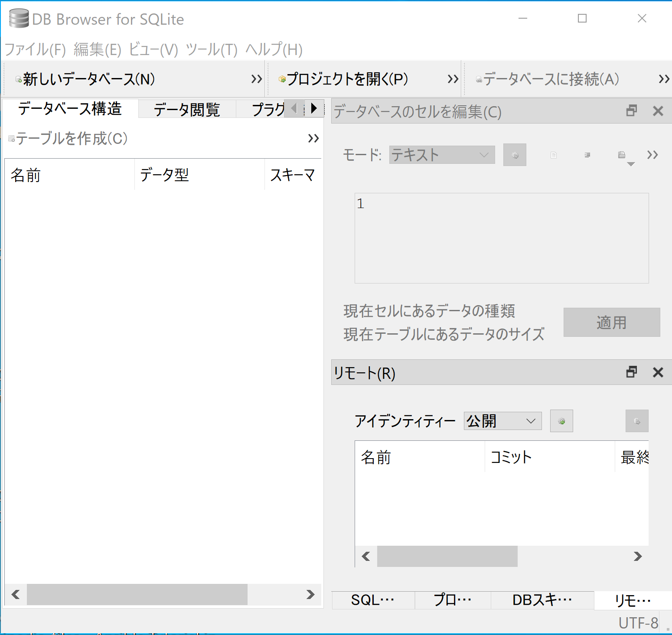The image size is (672, 635).
Task: Click the 現在セルにあるデータの種類 label
Action: (x=429, y=311)
